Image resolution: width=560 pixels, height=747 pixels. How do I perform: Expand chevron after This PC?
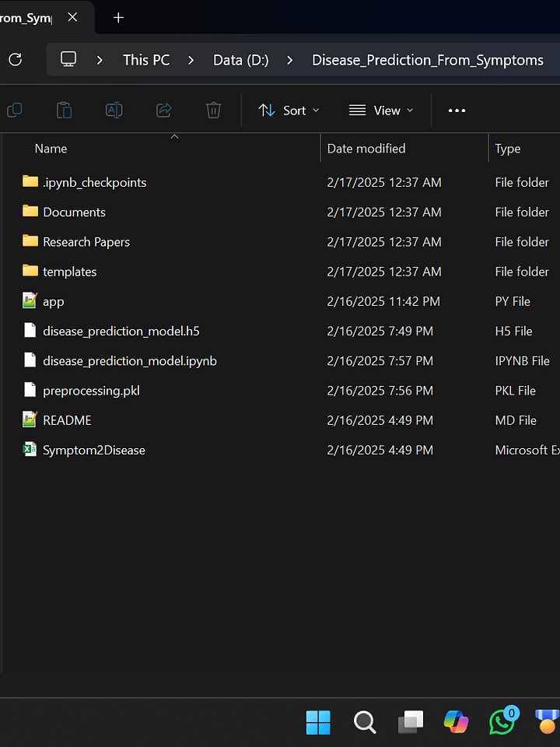coord(191,60)
